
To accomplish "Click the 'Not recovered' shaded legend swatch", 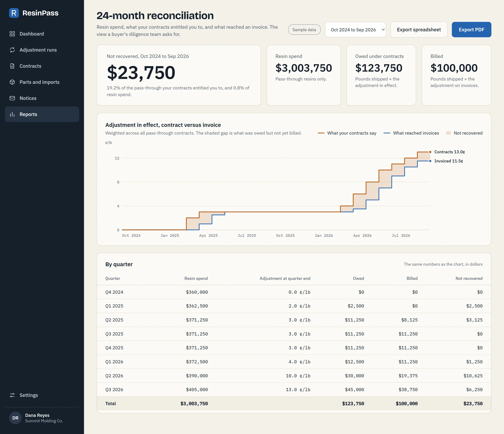I will pos(448,133).
